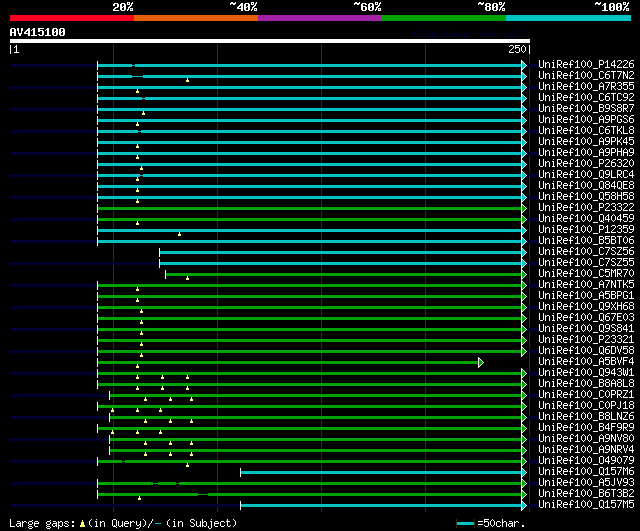Click the UniRef100_Q40459 label
Viewport: 640px width, 531px height.
[586, 219]
